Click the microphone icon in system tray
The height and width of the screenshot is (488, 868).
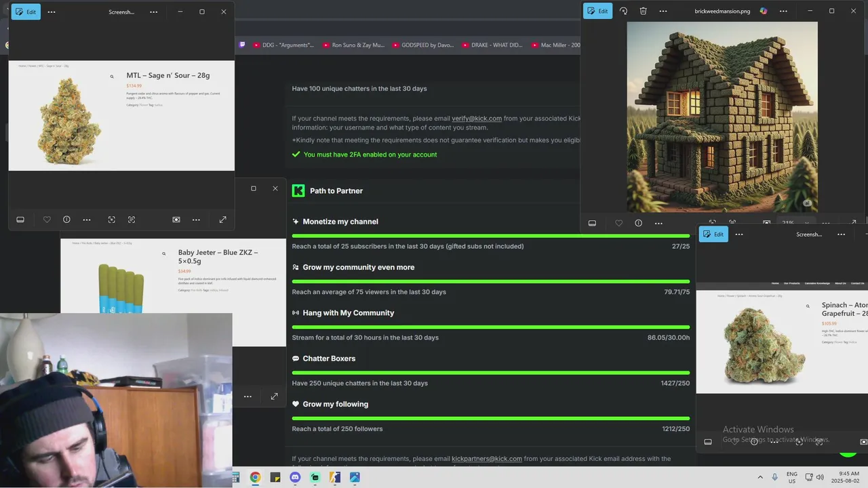(775, 477)
